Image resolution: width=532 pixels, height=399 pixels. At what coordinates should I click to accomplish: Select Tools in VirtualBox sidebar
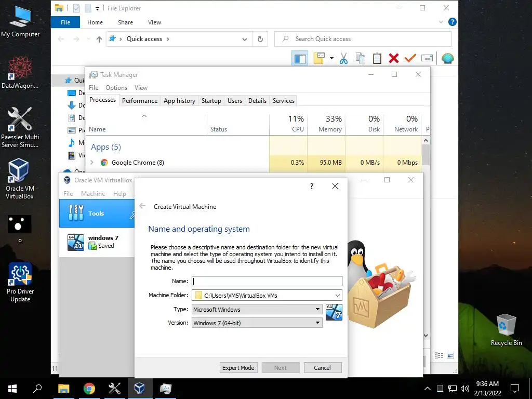click(97, 214)
